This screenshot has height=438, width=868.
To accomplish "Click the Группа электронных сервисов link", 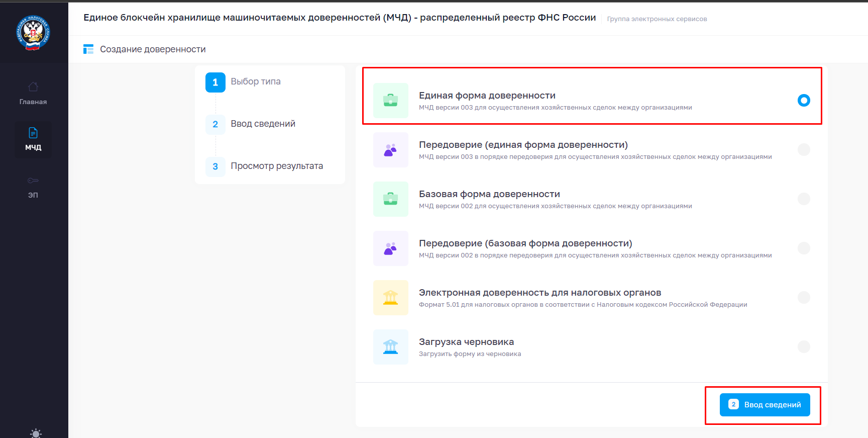I will point(657,19).
